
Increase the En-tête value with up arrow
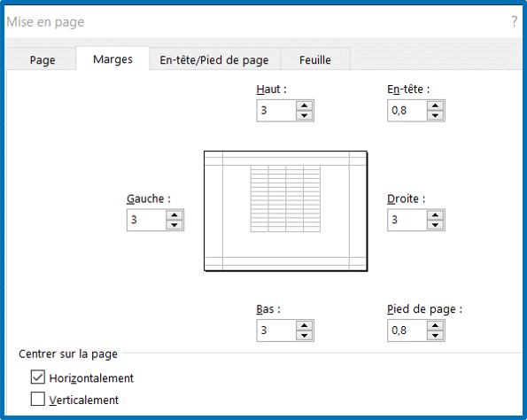click(x=435, y=106)
